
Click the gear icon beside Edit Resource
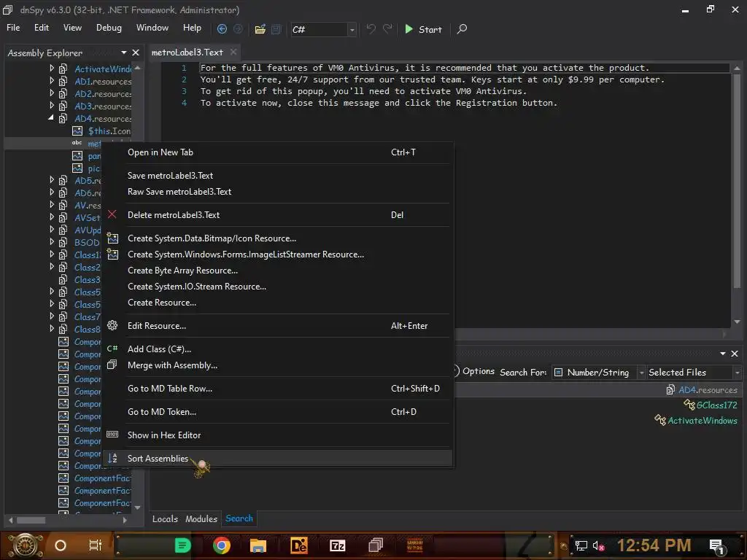[x=112, y=326]
